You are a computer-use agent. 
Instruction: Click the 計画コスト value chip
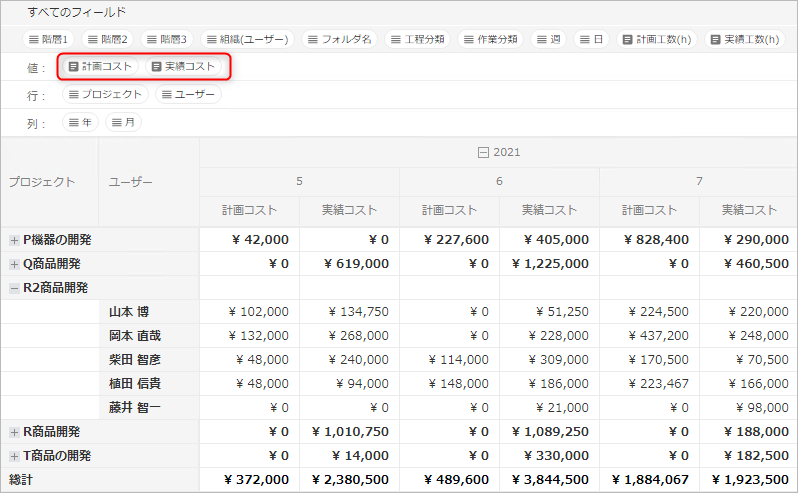coord(100,66)
